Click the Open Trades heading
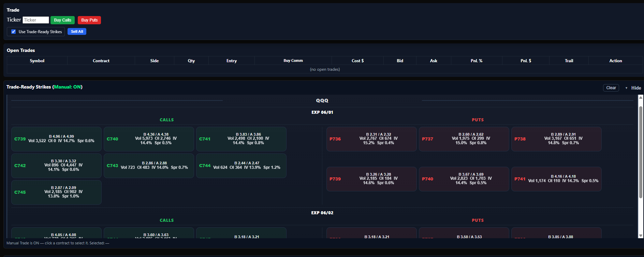644x257 pixels. pos(21,50)
